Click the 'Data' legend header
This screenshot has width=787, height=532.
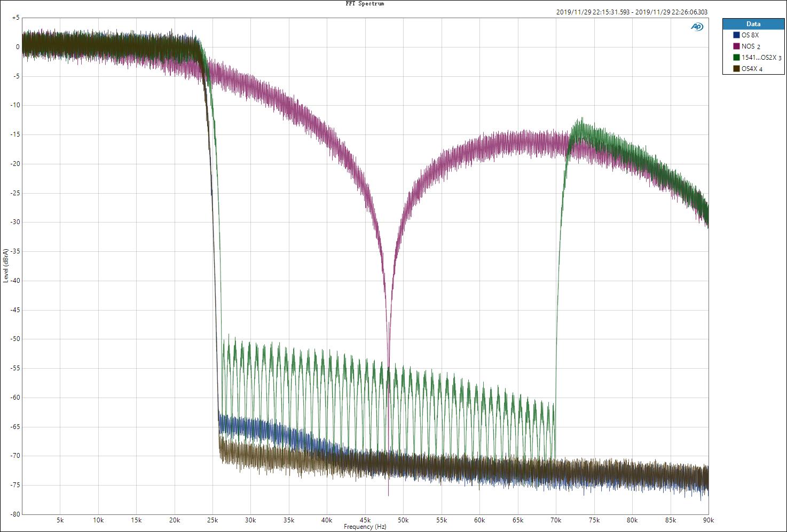[x=753, y=24]
